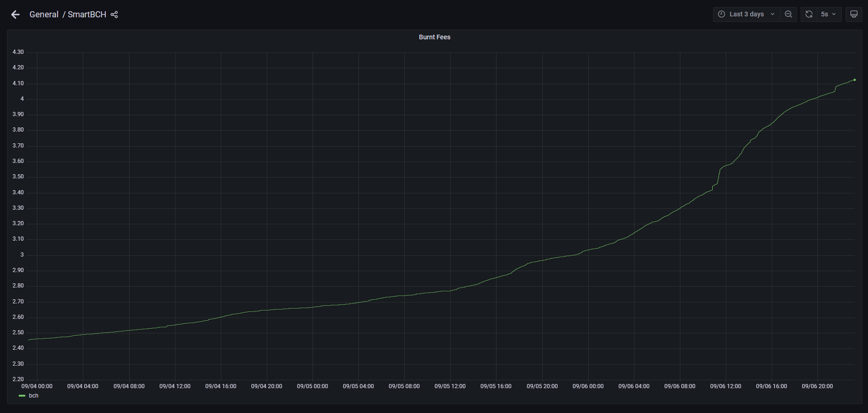Click the 09/04 12:00 time axis label
Viewport: 868px width, 413px height.
point(175,386)
